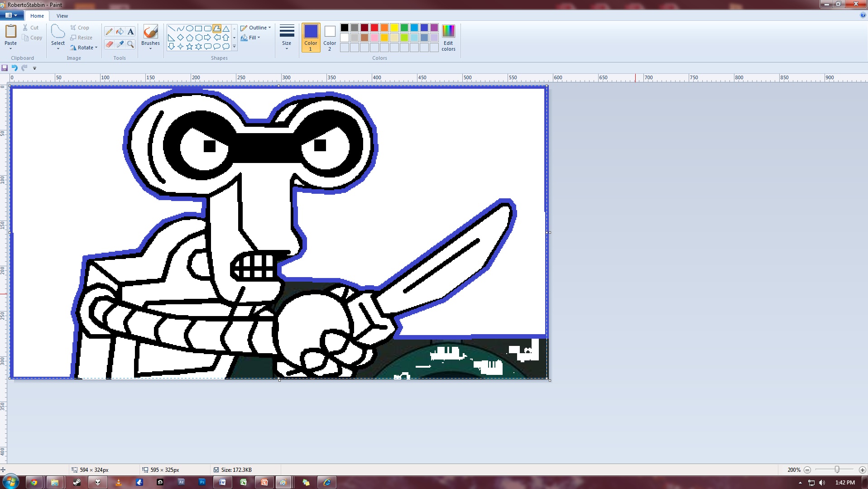Select the Fill with color bucket tool
868x489 pixels.
(120, 31)
